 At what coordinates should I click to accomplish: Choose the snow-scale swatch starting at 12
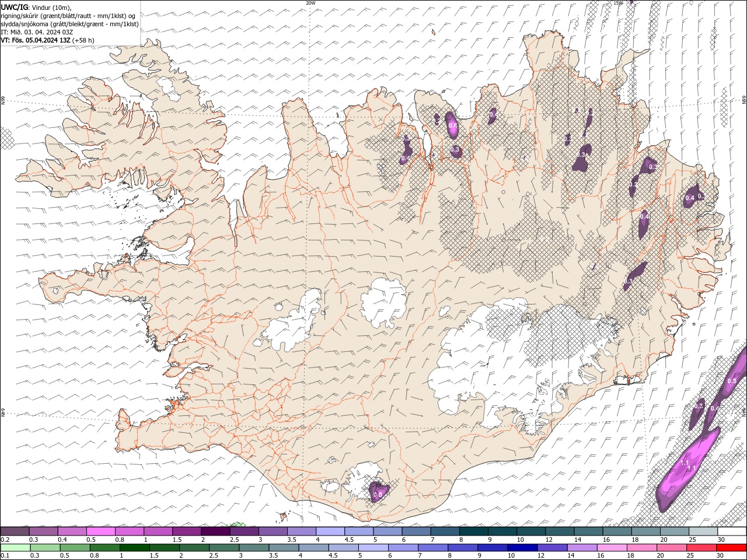coord(558,531)
